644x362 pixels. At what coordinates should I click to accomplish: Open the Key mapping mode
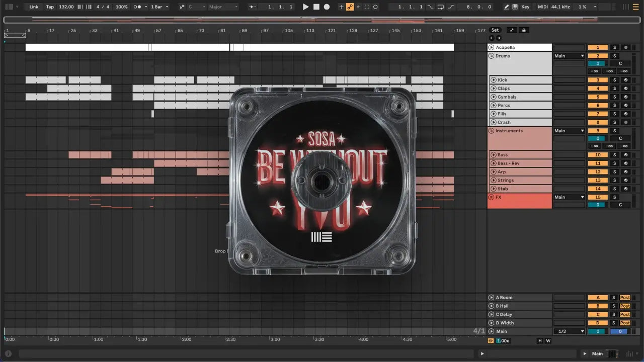(x=525, y=7)
